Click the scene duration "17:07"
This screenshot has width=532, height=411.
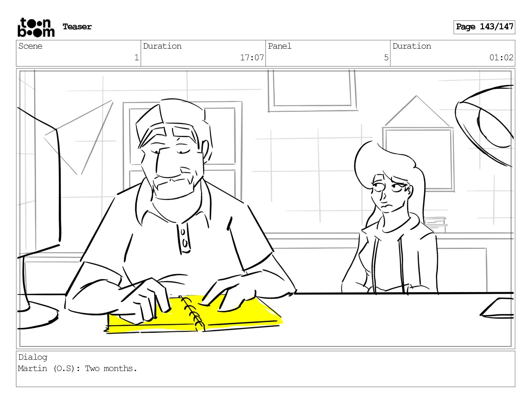click(252, 58)
